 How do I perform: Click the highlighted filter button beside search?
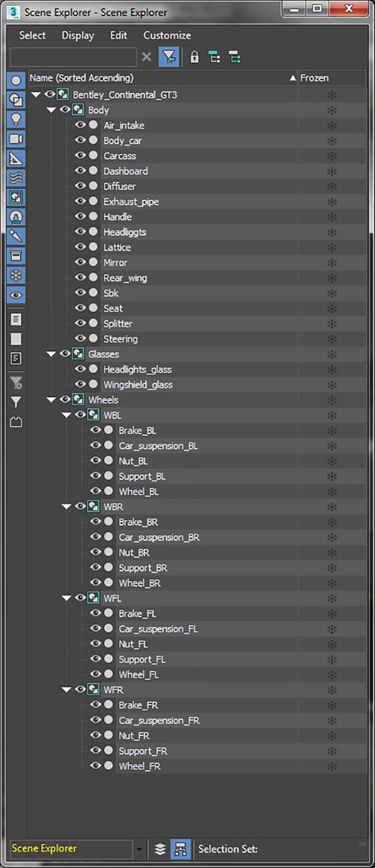click(x=169, y=57)
